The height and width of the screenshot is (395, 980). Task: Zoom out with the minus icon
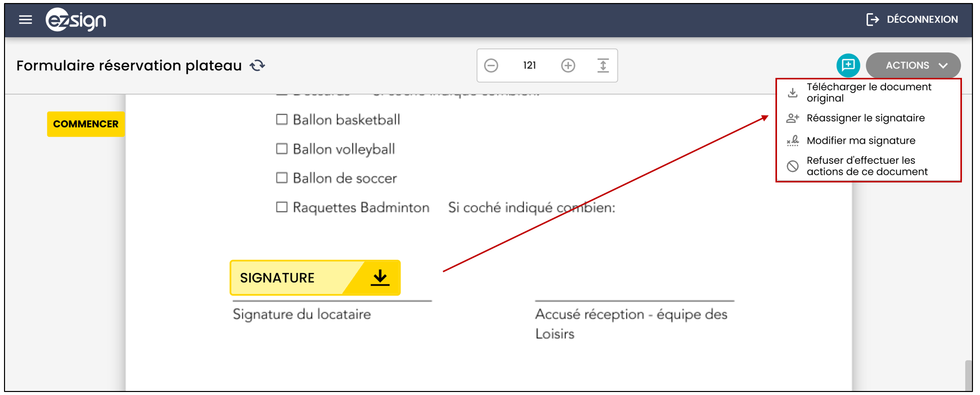[491, 65]
